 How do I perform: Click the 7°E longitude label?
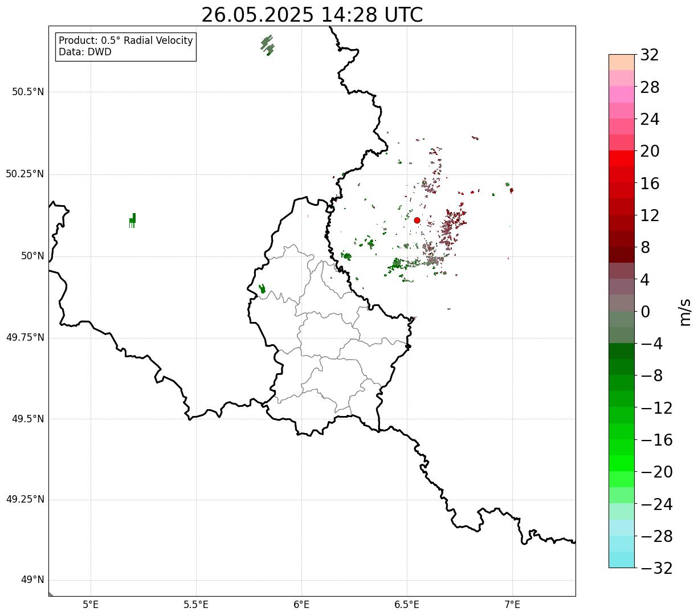click(x=512, y=605)
